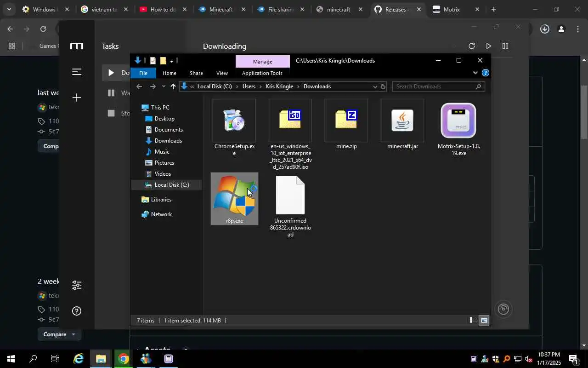588x368 pixels.
Task: Open the Share ribbon tab
Action: point(196,73)
